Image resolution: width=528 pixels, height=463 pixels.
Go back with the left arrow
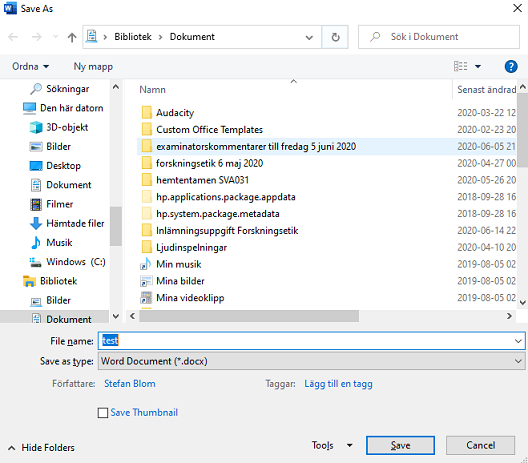coord(13,37)
